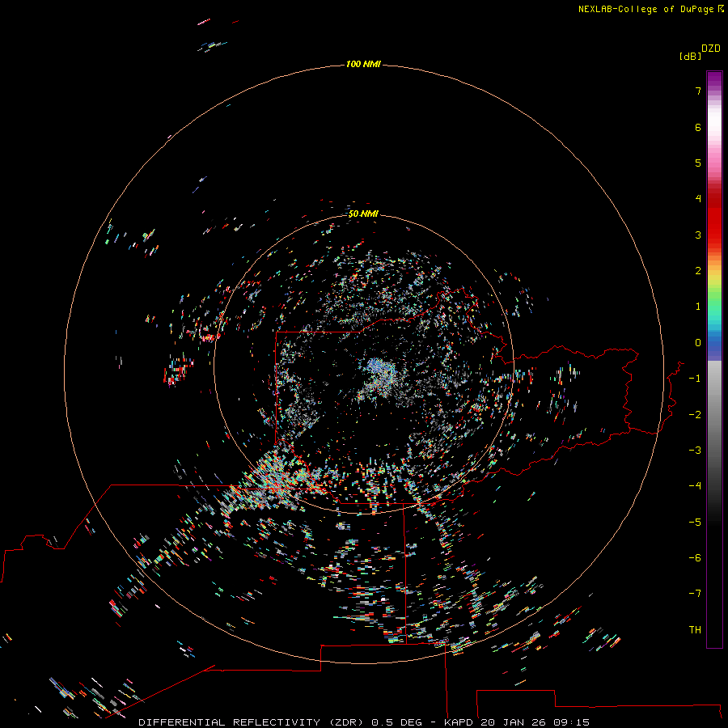Click the -6 dB scale value
The image size is (728, 728).
click(695, 558)
